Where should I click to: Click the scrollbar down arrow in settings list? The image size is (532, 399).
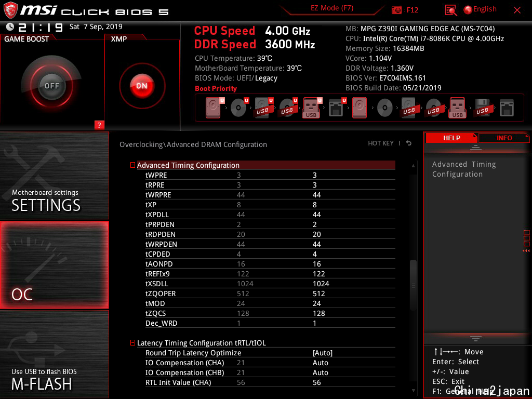pos(413,391)
